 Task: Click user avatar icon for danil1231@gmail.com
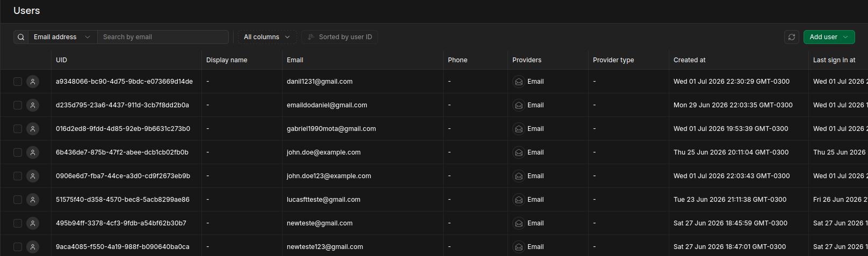point(33,82)
